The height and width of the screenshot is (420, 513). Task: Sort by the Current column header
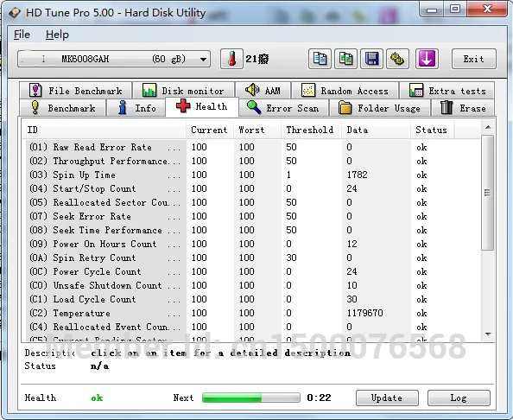pyautogui.click(x=210, y=130)
